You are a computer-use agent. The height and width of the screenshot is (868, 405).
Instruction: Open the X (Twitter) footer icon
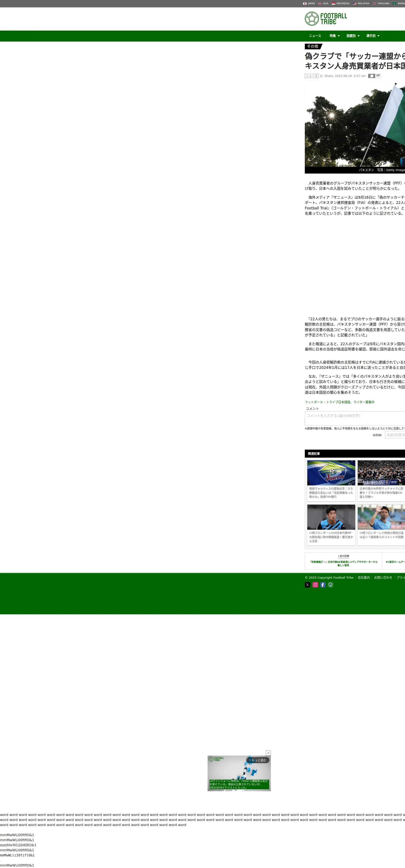tap(307, 585)
